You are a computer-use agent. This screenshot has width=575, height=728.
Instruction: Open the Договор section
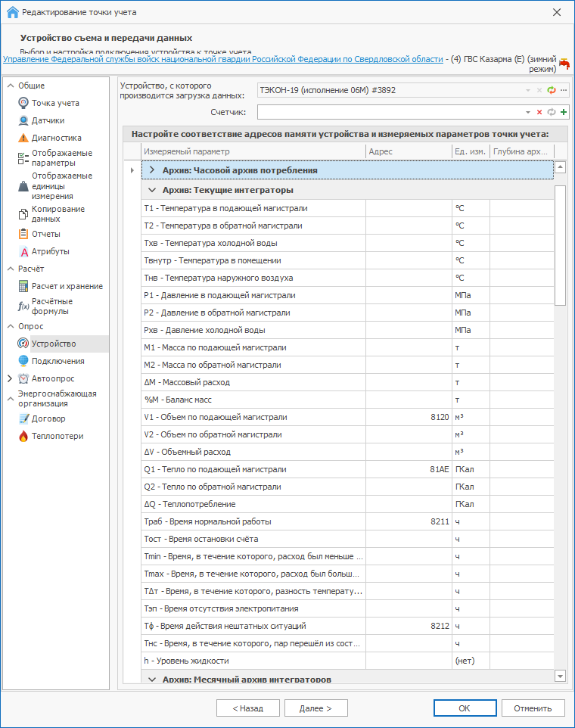click(x=48, y=418)
